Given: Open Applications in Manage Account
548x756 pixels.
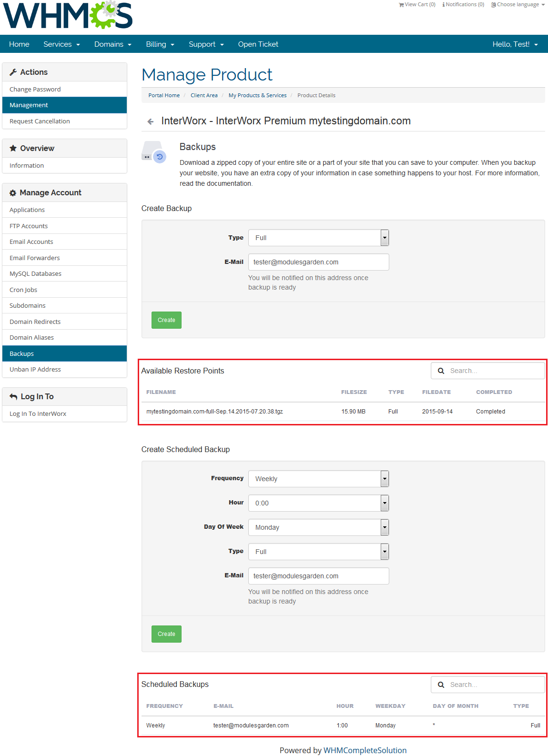Looking at the screenshot, I should [x=65, y=210].
